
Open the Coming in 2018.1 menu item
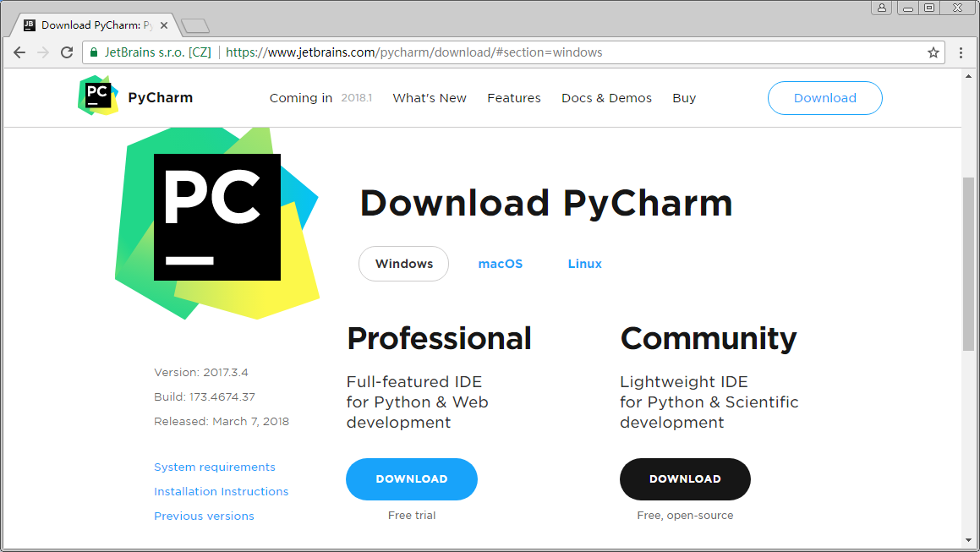pyautogui.click(x=320, y=98)
